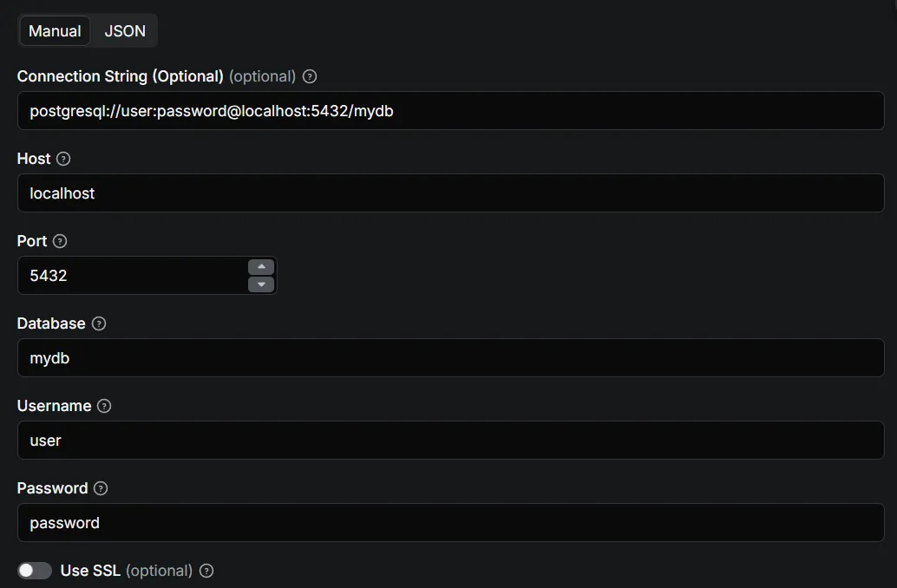The image size is (897, 588).
Task: Click the optional label help icon near Connection String
Action: pos(310,76)
